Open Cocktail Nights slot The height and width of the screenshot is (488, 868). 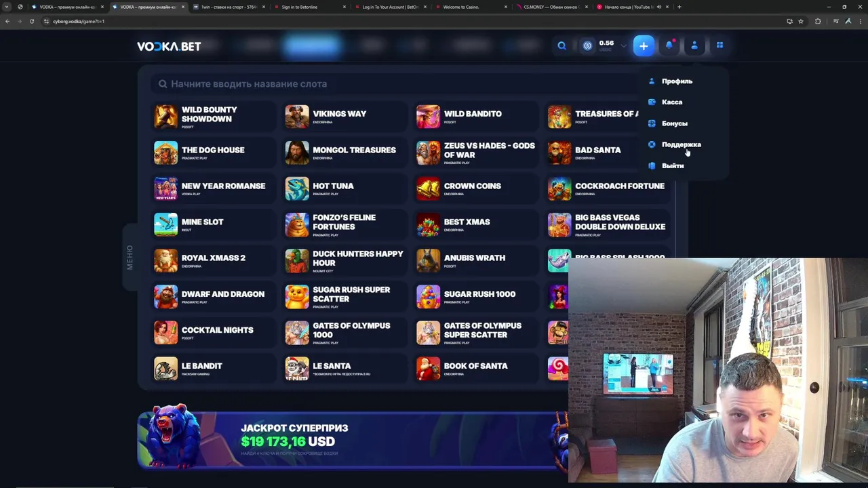click(213, 332)
